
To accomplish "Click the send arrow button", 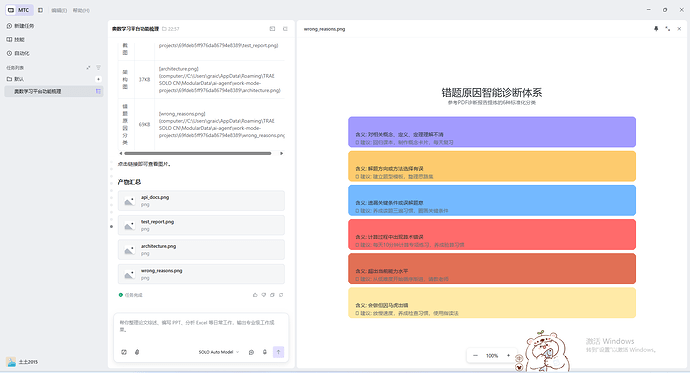I will [x=279, y=352].
